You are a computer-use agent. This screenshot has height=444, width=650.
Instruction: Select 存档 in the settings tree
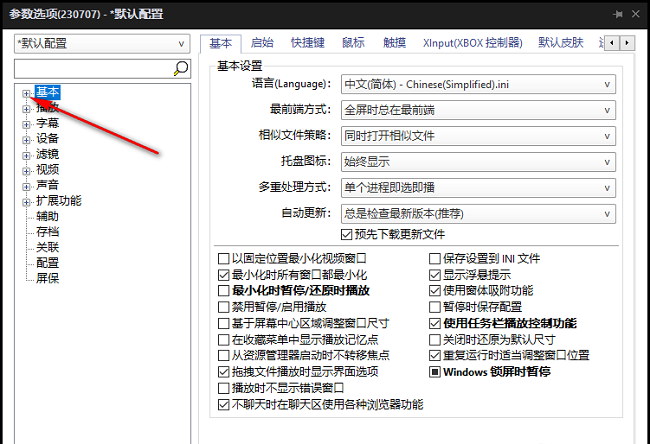pyautogui.click(x=47, y=232)
